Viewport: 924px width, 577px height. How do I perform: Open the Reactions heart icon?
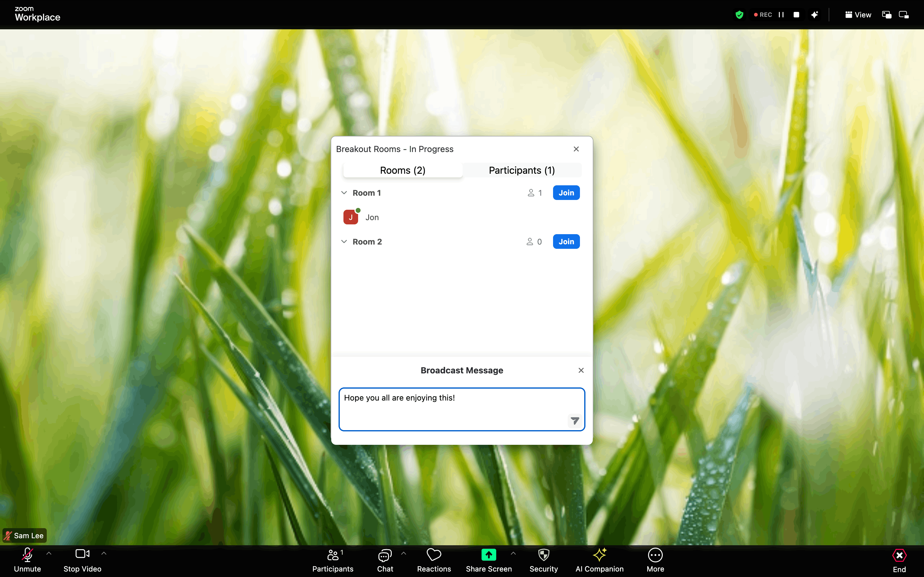[x=434, y=555]
